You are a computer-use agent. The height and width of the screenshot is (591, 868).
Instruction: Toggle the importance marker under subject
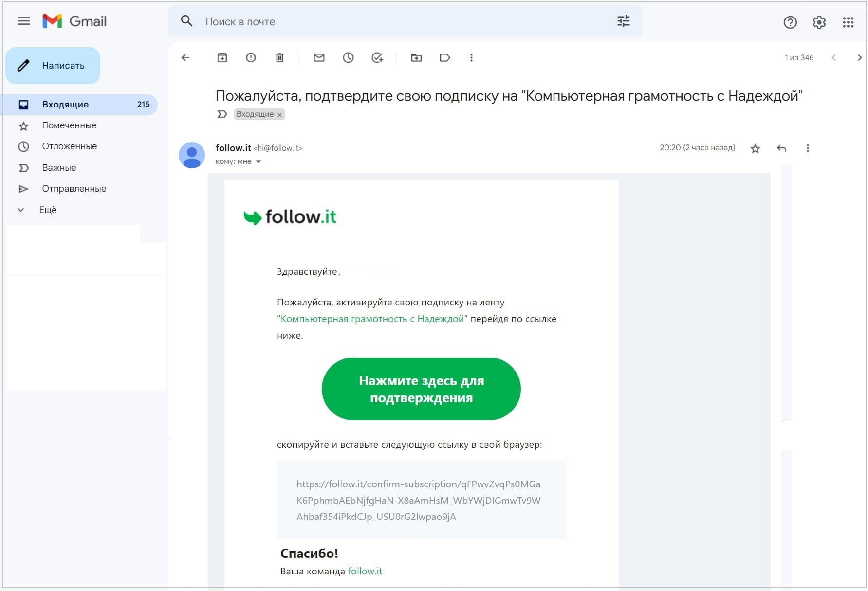[x=222, y=114]
